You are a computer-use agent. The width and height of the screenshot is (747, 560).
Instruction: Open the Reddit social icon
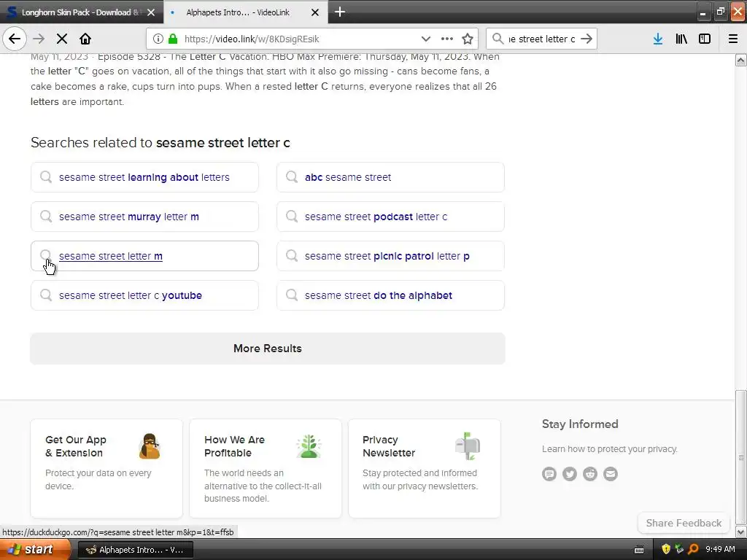coord(590,474)
